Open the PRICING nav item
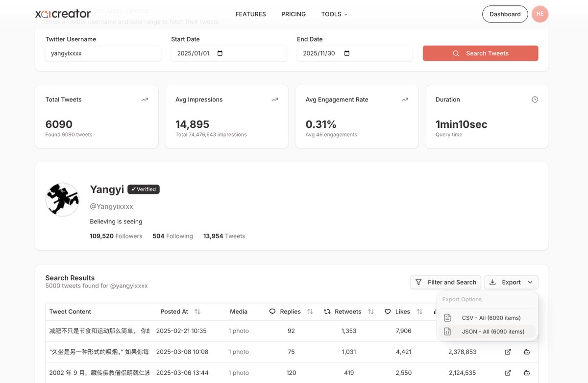The width and height of the screenshot is (588, 383). click(294, 14)
